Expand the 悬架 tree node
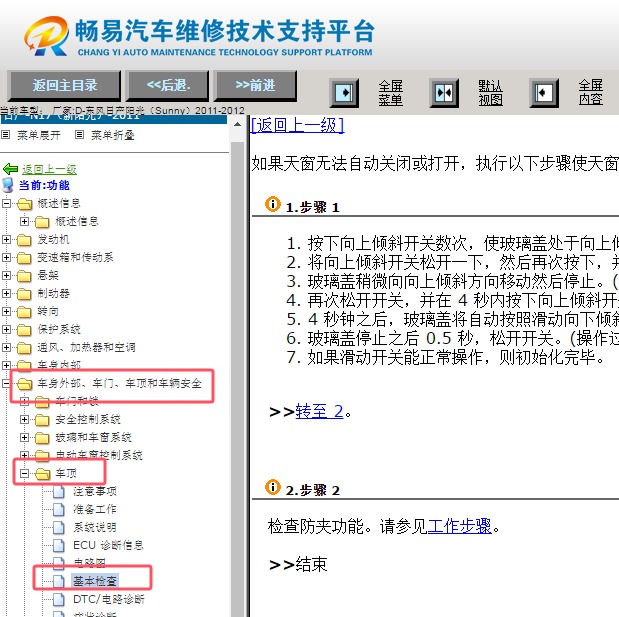Image resolution: width=619 pixels, height=617 pixels. coord(6,275)
